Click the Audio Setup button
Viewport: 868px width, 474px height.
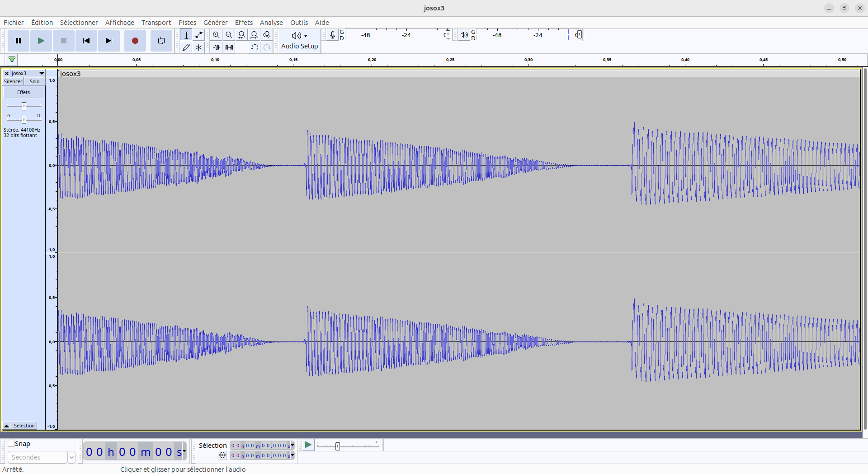point(299,41)
